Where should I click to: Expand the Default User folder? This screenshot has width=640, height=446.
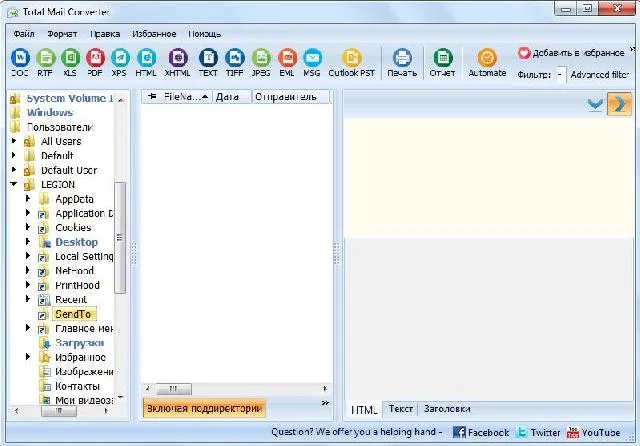tap(14, 169)
